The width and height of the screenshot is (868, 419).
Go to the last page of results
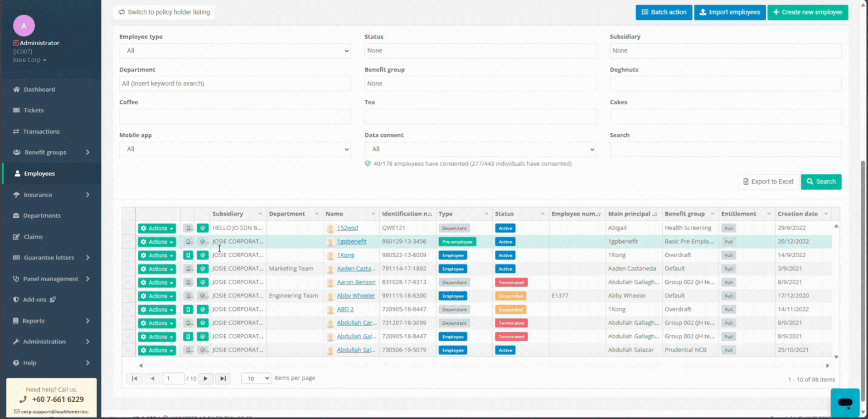click(223, 378)
